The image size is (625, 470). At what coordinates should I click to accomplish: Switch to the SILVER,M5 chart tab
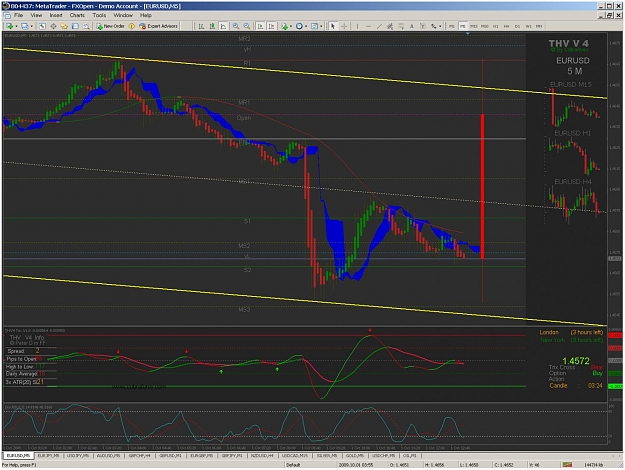coord(327,456)
